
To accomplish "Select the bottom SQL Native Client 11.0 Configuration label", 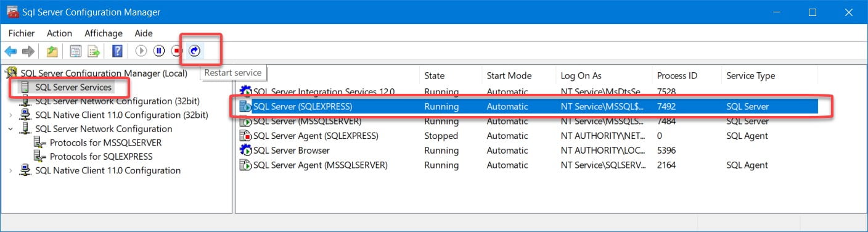I will (108, 170).
